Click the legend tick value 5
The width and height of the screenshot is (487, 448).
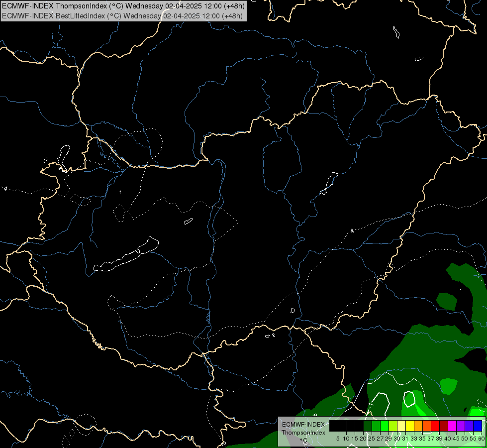point(338,439)
